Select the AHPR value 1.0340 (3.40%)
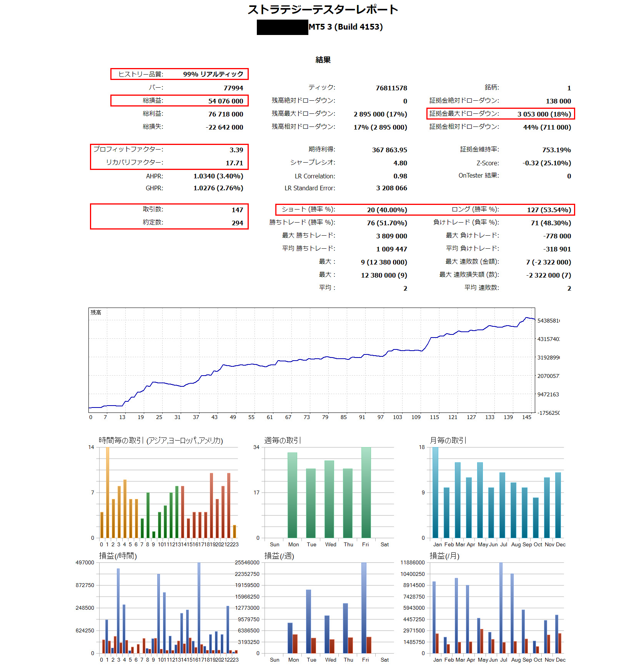 pos(218,176)
